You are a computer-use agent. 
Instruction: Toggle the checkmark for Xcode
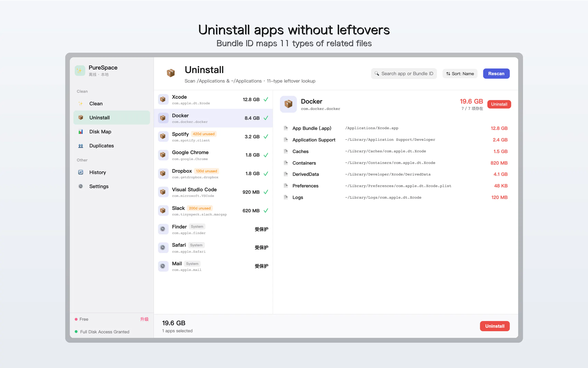point(266,100)
